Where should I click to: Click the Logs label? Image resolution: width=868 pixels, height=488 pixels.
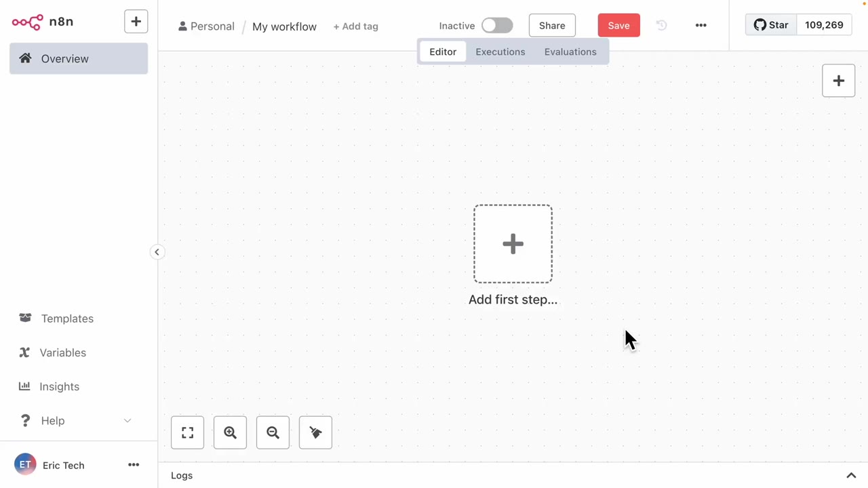(182, 476)
